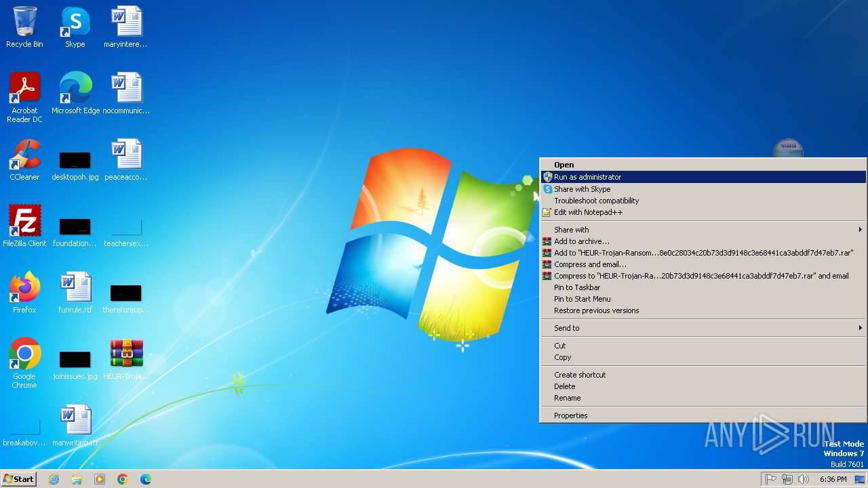This screenshot has height=488, width=868.
Task: Choose Open in the context menu
Action: [703, 165]
